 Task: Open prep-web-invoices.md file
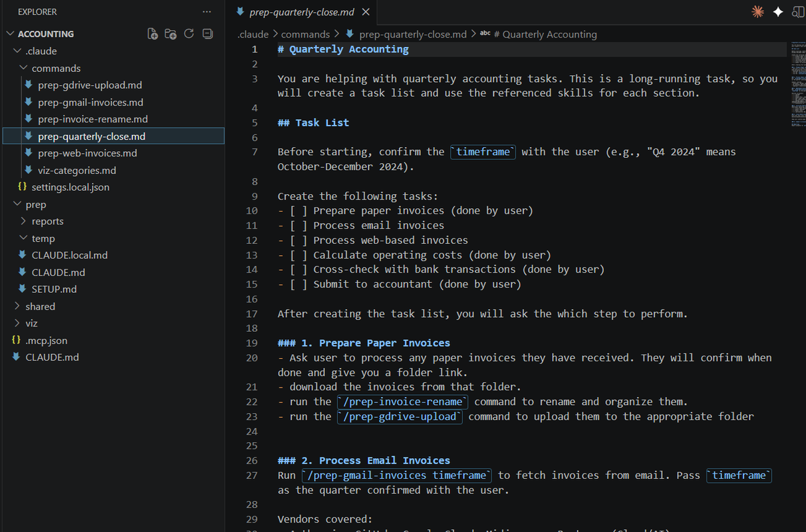pos(87,153)
